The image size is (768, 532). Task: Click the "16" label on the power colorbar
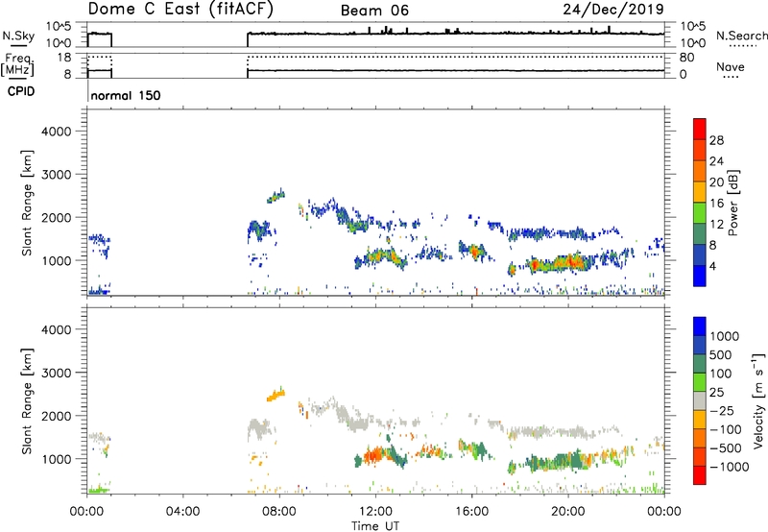(716, 204)
